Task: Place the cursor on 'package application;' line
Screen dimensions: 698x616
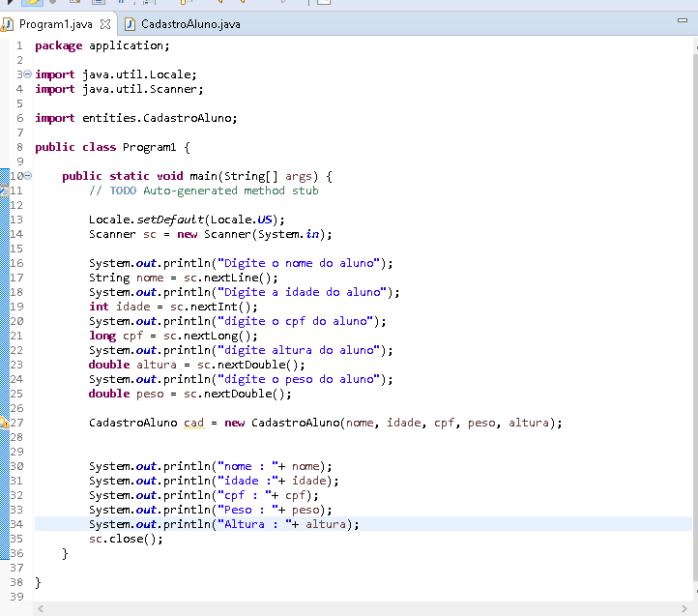Action: pos(102,45)
